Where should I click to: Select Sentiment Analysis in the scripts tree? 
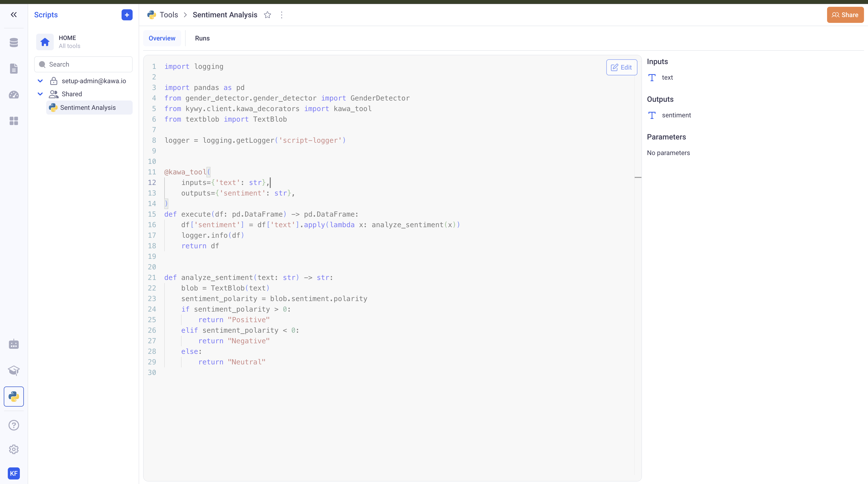coord(89,108)
